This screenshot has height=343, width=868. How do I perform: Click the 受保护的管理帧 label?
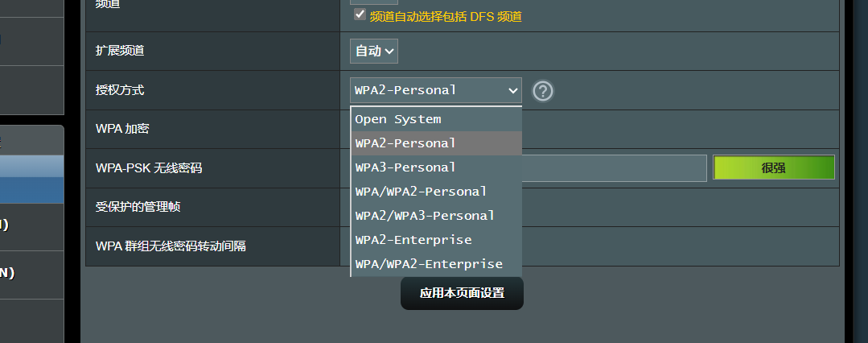pyautogui.click(x=138, y=207)
